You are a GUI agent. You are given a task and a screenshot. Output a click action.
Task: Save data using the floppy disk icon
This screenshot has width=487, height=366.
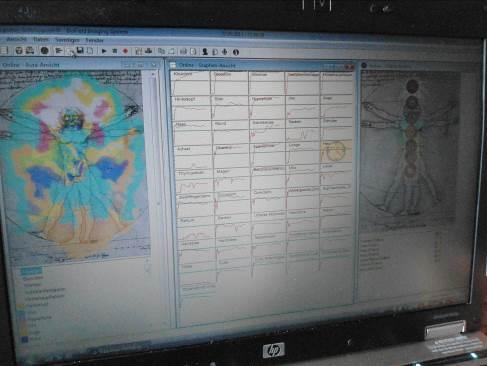click(80, 50)
